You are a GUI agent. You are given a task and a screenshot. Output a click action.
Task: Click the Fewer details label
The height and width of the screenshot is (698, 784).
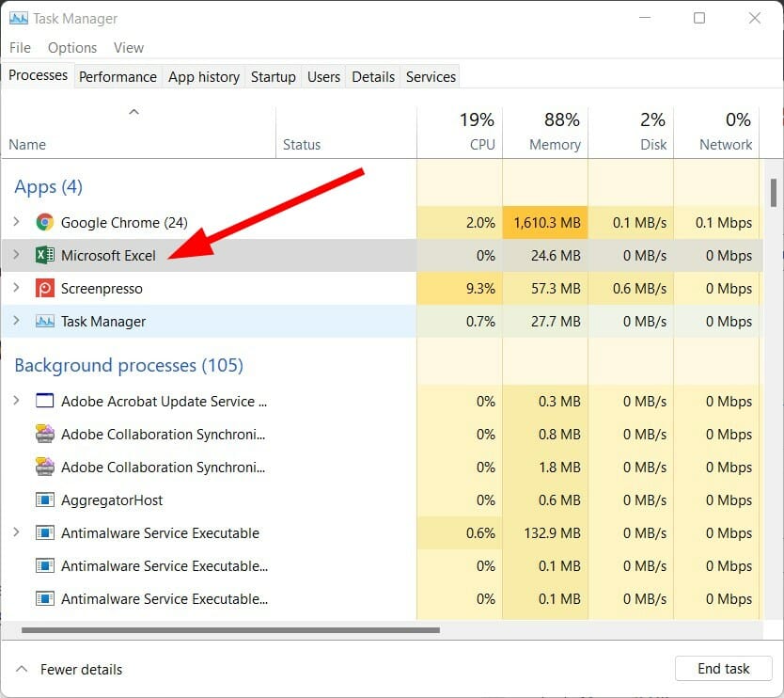[82, 670]
